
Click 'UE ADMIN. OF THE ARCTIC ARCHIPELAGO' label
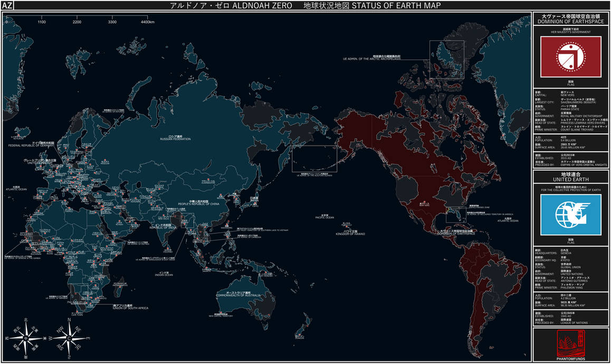click(372, 59)
